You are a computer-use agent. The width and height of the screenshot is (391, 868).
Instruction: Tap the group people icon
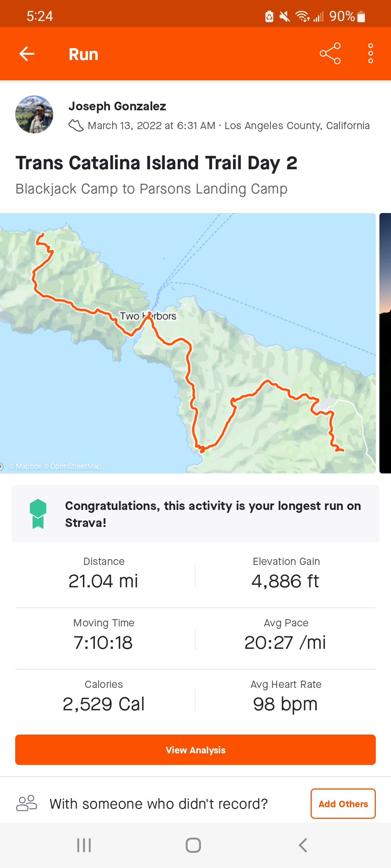pyautogui.click(x=27, y=803)
